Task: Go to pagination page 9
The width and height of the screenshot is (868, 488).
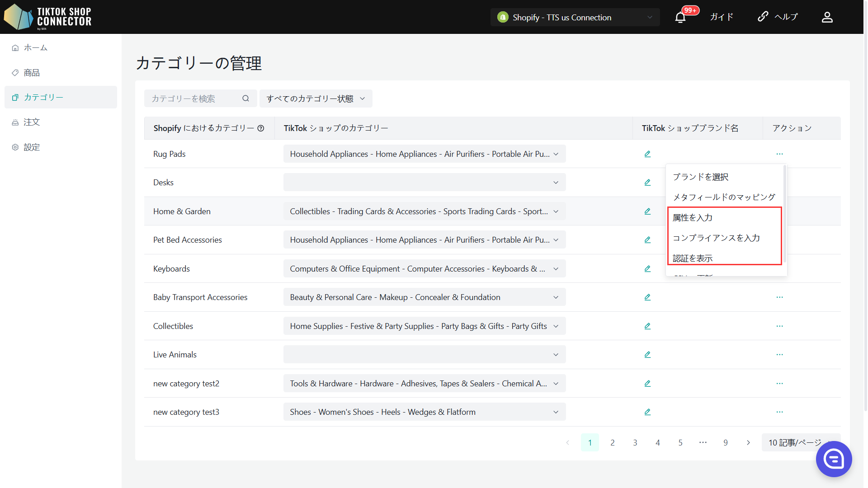Action: [x=725, y=443]
